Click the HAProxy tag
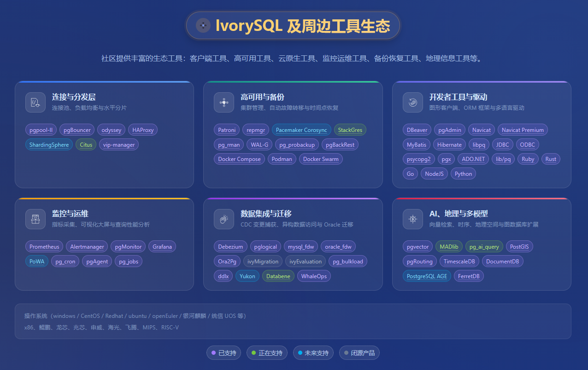 [143, 130]
